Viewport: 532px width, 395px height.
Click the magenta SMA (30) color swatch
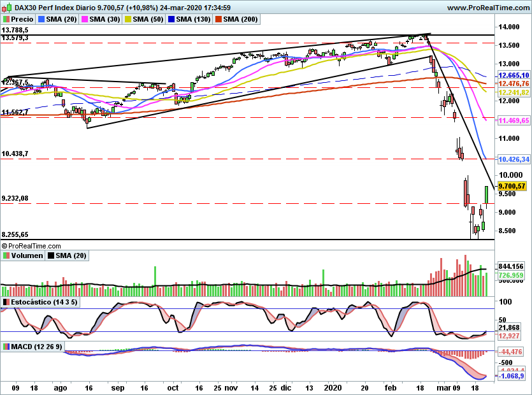tap(84, 19)
